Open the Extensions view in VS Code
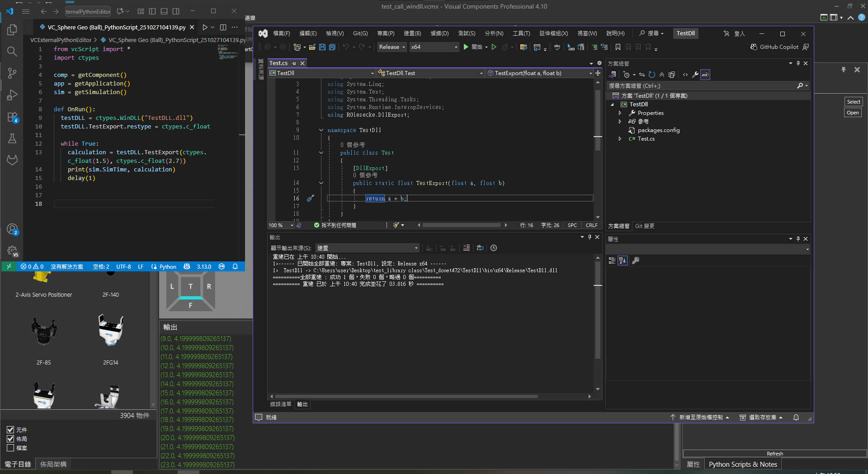This screenshot has height=474, width=868. coord(12,117)
